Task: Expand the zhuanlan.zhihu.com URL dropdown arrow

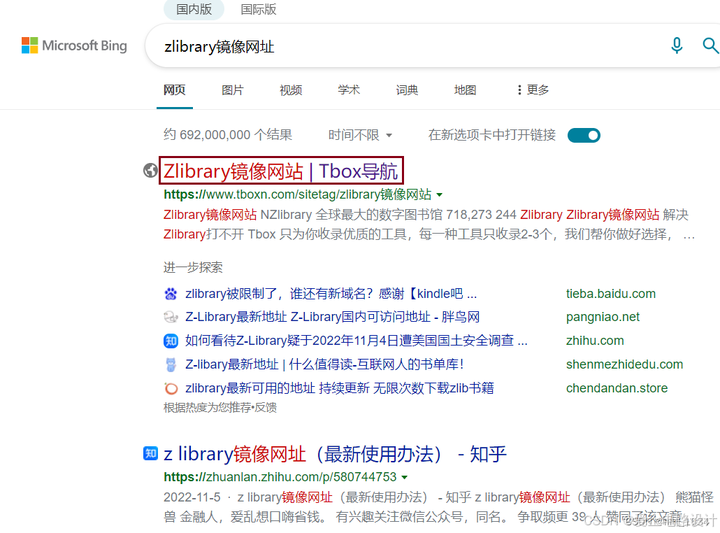Action: click(x=405, y=477)
